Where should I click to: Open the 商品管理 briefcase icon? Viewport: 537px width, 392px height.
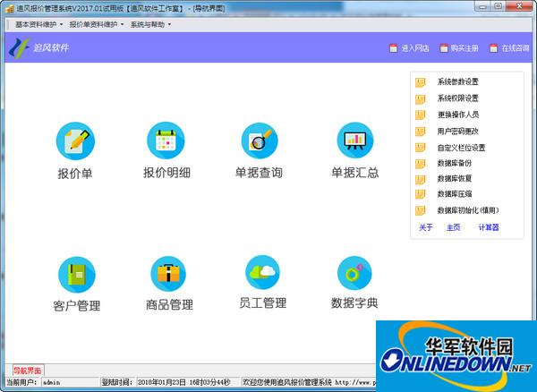pos(168,274)
